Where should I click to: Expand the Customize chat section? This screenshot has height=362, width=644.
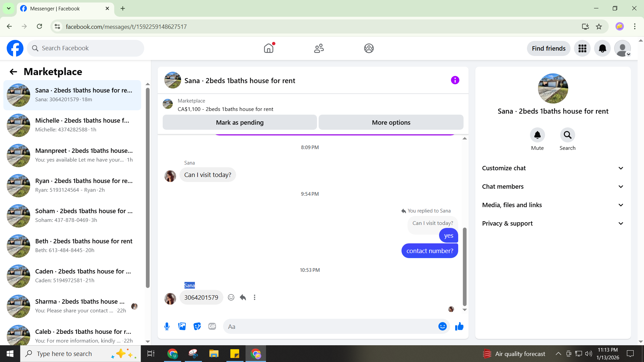553,168
